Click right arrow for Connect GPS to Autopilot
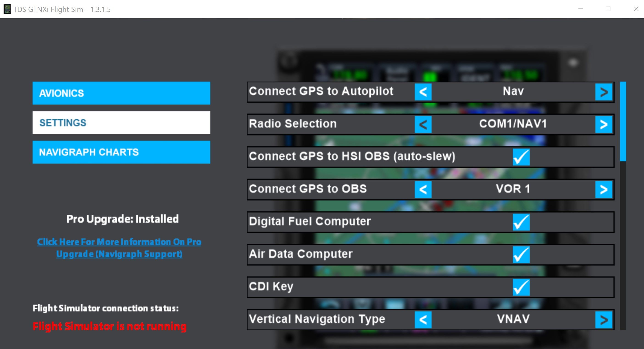644x349 pixels. point(604,92)
